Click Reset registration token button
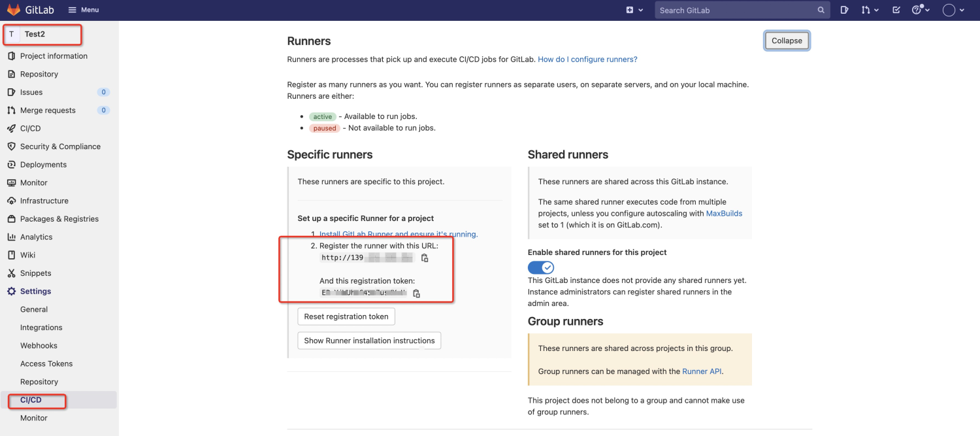 coord(346,316)
